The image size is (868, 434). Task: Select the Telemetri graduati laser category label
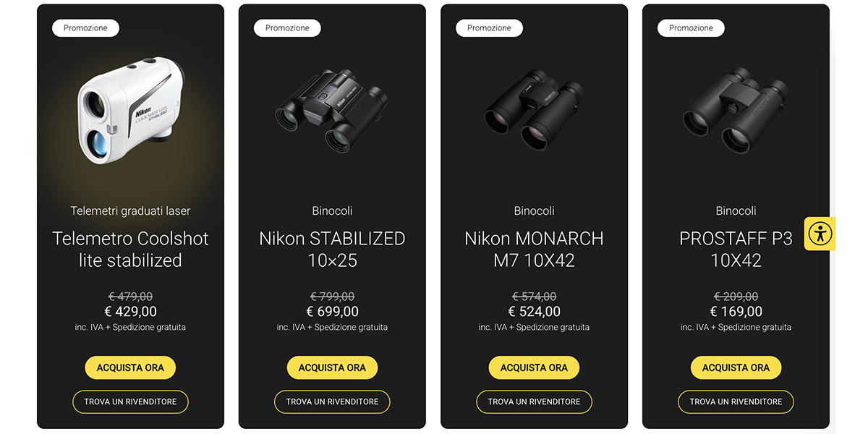pyautogui.click(x=130, y=210)
